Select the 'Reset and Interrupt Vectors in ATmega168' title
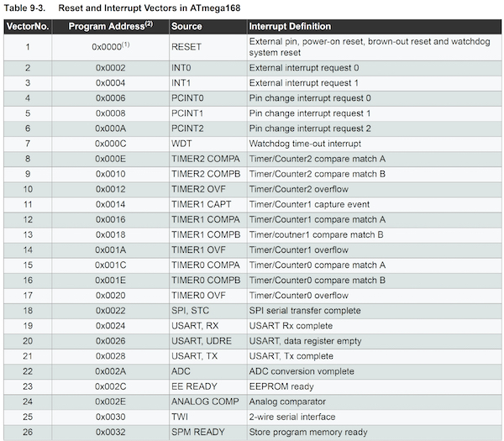 (x=150, y=8)
